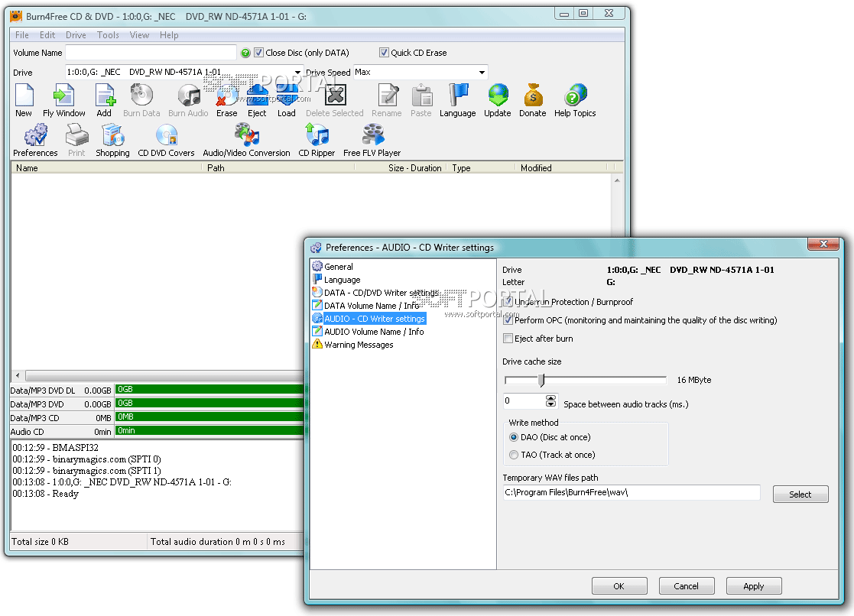This screenshot has height=616, width=854.
Task: Open the Edit menu
Action: [47, 35]
